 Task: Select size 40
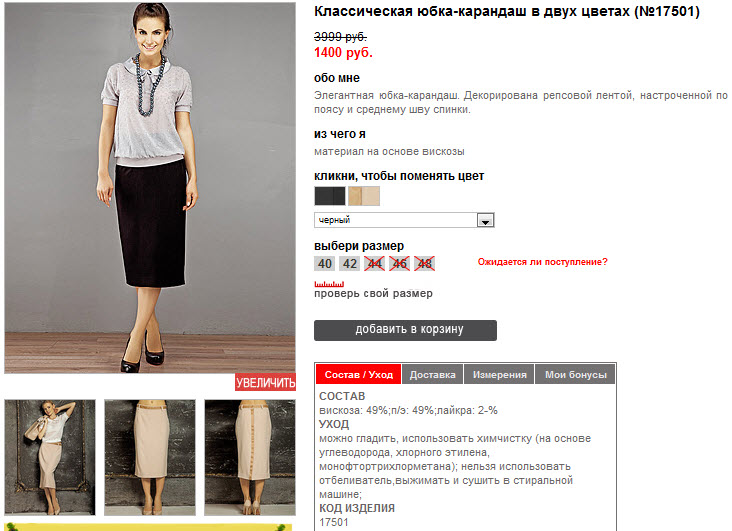(x=324, y=264)
